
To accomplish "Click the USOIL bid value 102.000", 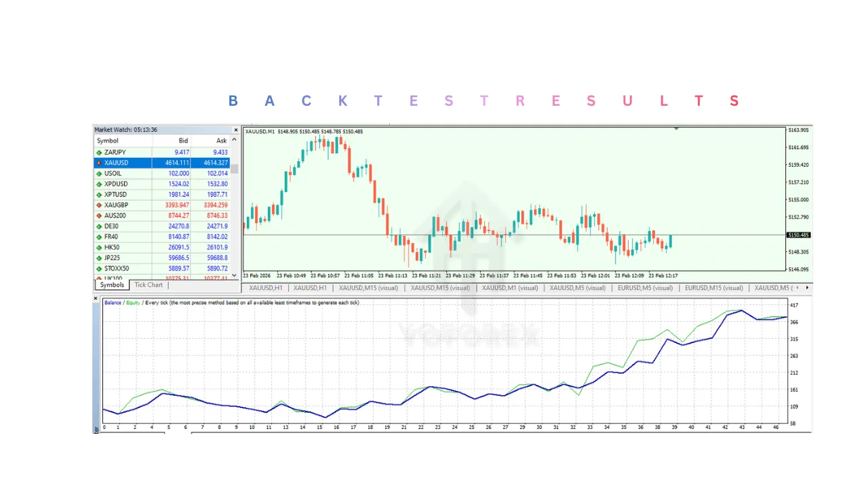I will coord(179,174).
